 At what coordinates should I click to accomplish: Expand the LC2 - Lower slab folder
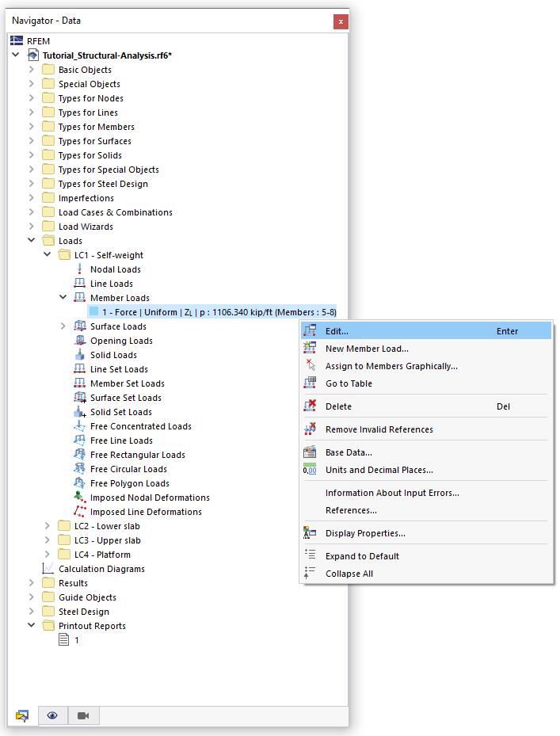[48, 526]
